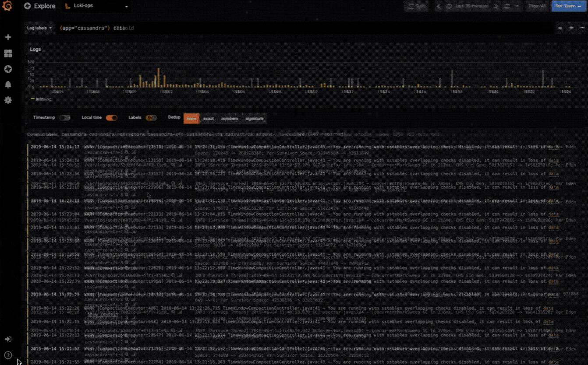Set Dedup to exact
The height and width of the screenshot is (365, 588).
tap(209, 119)
